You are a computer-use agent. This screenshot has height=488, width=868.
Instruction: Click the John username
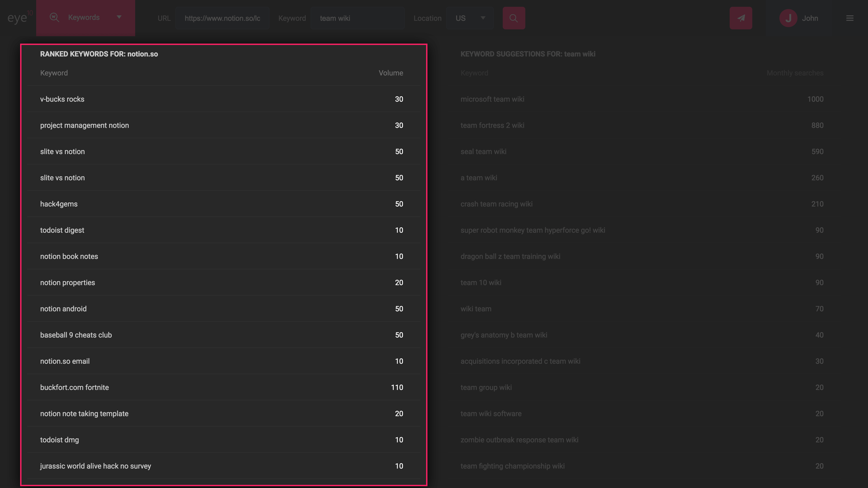tap(810, 18)
